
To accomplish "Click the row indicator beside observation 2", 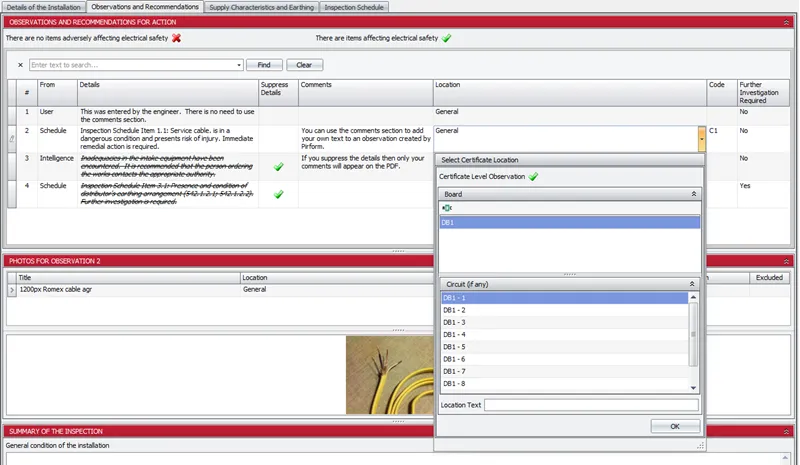I will coord(13,139).
